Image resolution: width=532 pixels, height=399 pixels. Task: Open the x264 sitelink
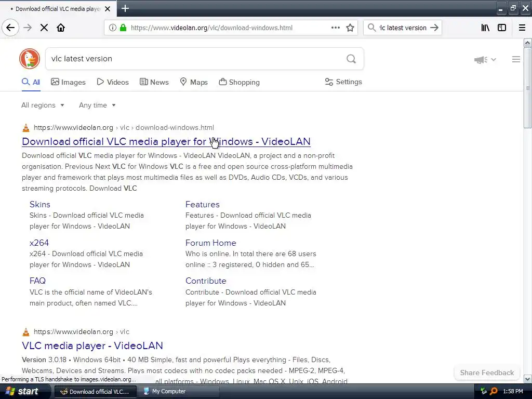(x=39, y=243)
